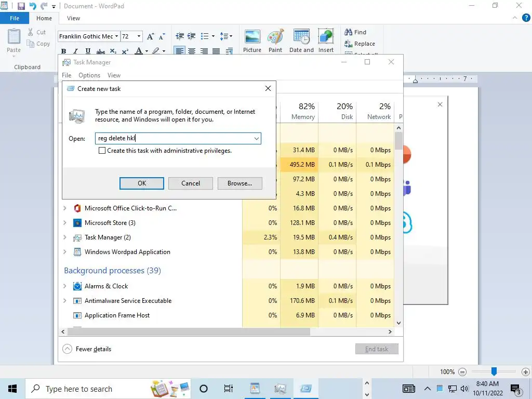Click zoom in plus button

[x=526, y=372]
